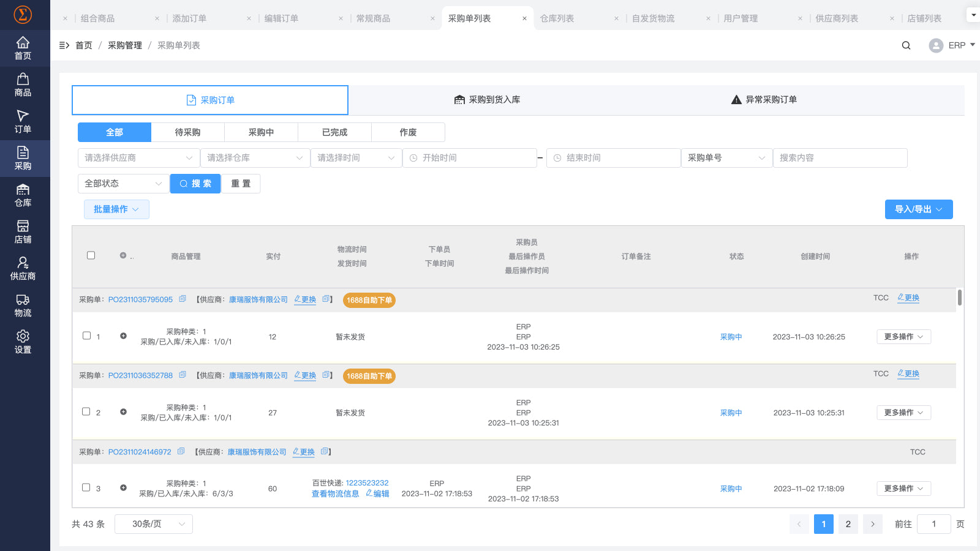The width and height of the screenshot is (980, 551).
Task: Open the 仓库 warehouse sidebar icon
Action: (23, 195)
